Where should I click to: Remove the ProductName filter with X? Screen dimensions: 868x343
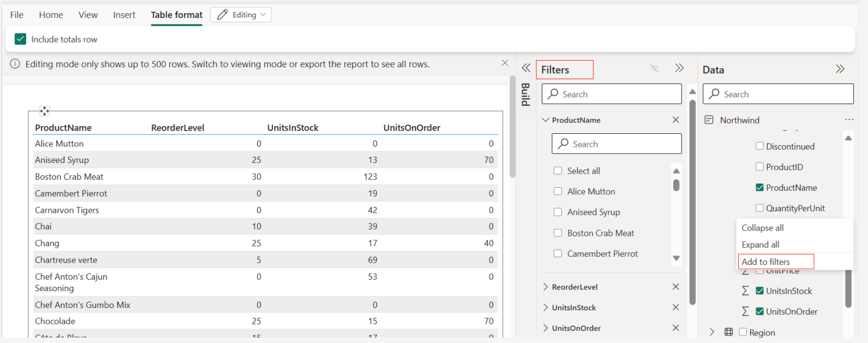(676, 120)
